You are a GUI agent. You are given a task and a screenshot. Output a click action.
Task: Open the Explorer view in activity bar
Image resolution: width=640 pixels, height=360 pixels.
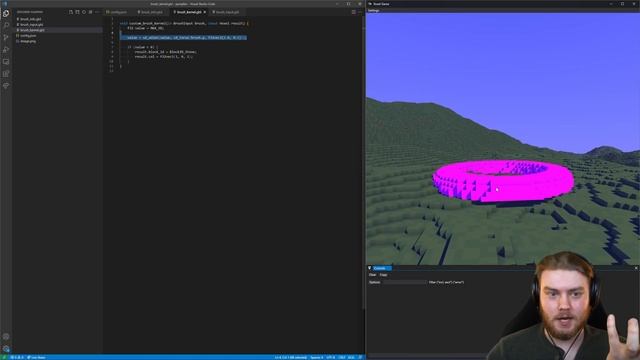6,13
